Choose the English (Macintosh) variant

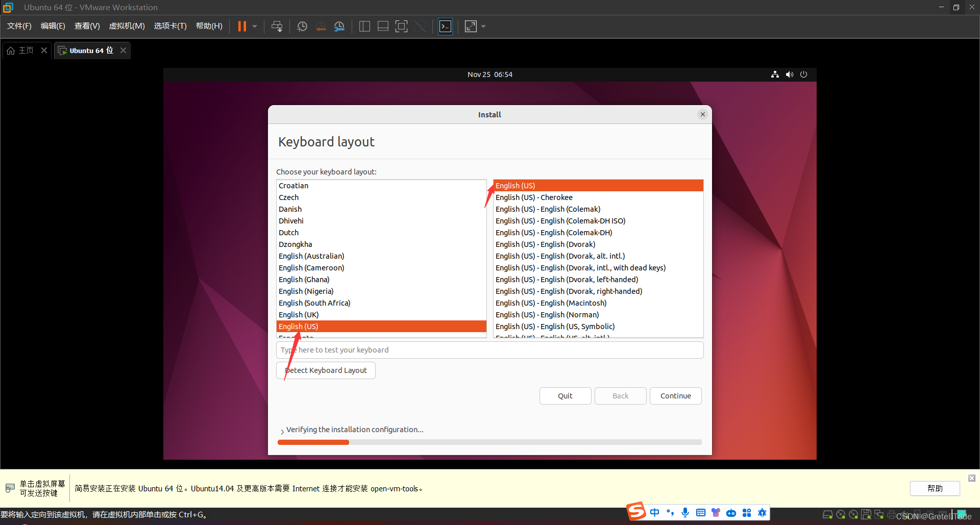[598, 303]
